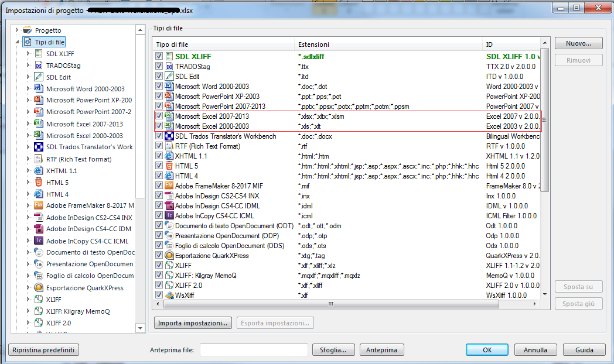
Task: Expand the Microsoft Excel 2000-2003 tree node
Action: 28,135
